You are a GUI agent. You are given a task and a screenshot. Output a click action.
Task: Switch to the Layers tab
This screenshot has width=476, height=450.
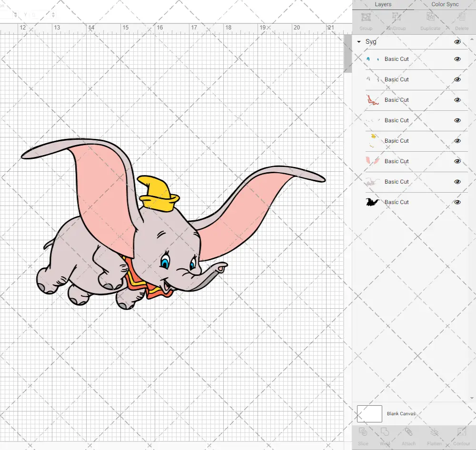(383, 5)
